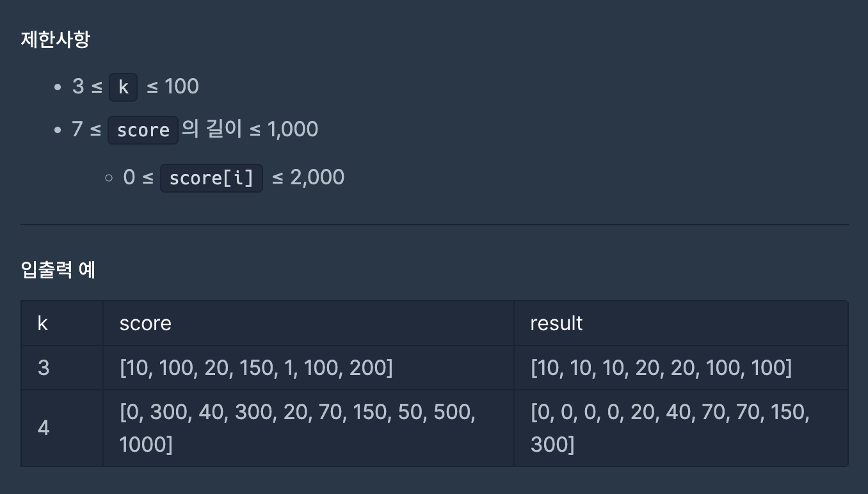Click the 제한사항 heading

pyautogui.click(x=56, y=40)
